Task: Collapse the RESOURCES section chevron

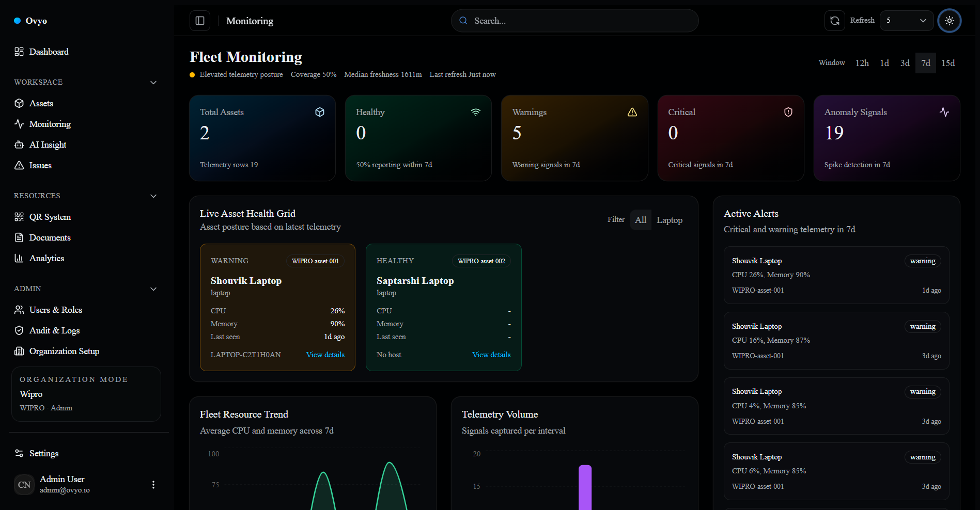Action: (153, 196)
